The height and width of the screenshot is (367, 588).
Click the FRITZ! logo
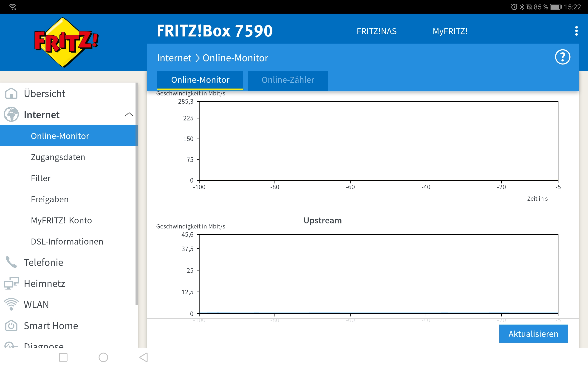coord(66,42)
